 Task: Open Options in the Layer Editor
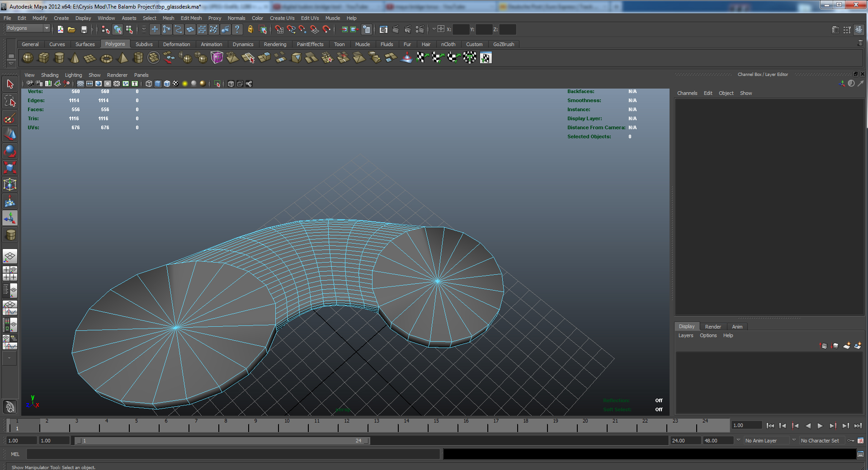tap(708, 335)
